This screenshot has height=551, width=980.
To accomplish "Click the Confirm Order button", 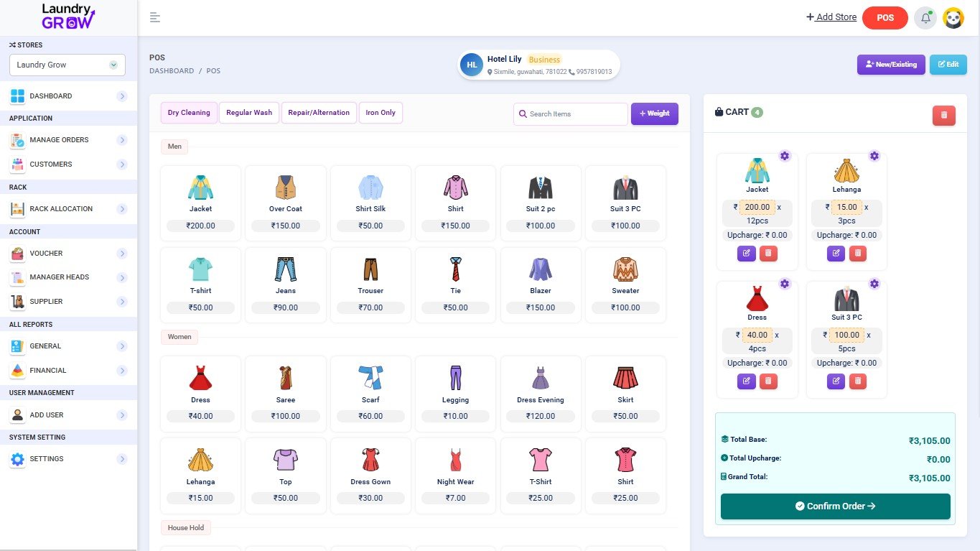I will [x=836, y=506].
